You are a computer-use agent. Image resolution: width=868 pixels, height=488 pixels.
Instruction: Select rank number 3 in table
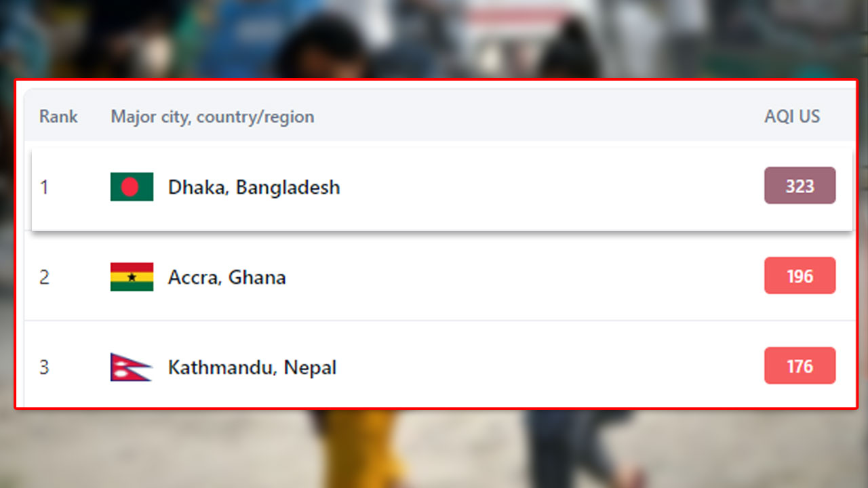(44, 367)
